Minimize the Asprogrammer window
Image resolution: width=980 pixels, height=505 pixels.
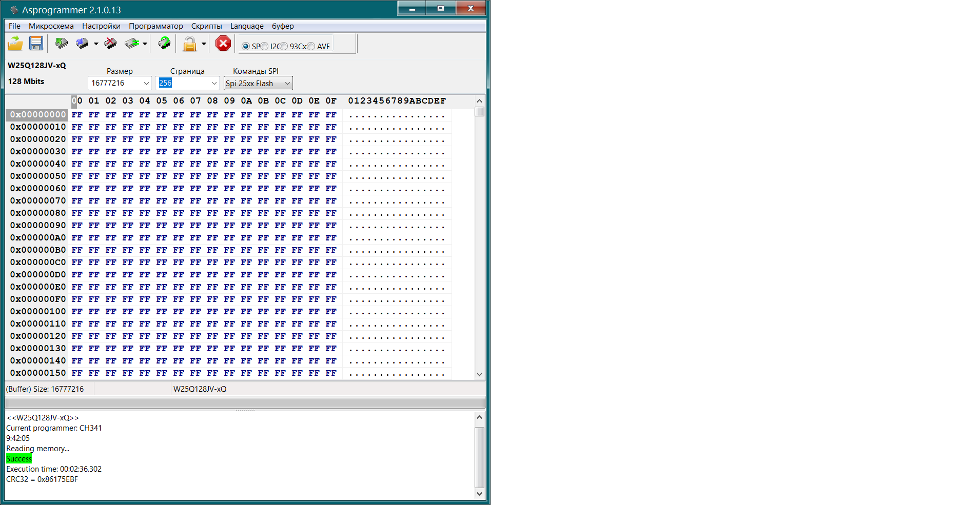point(411,8)
